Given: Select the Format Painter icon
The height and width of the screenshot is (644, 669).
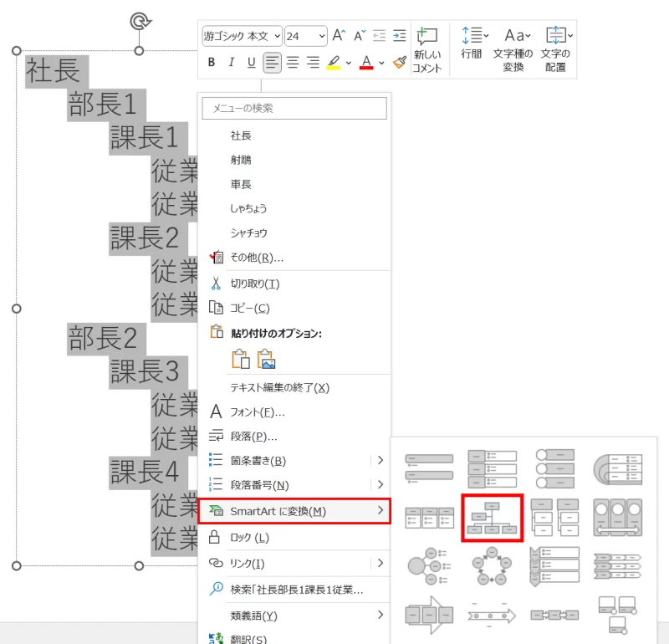Looking at the screenshot, I should 401,62.
